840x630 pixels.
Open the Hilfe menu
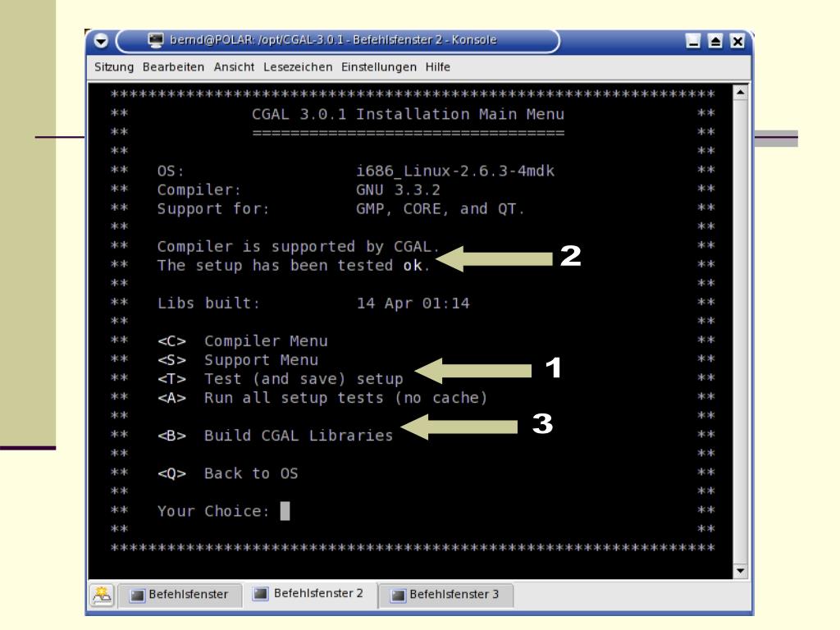point(438,67)
